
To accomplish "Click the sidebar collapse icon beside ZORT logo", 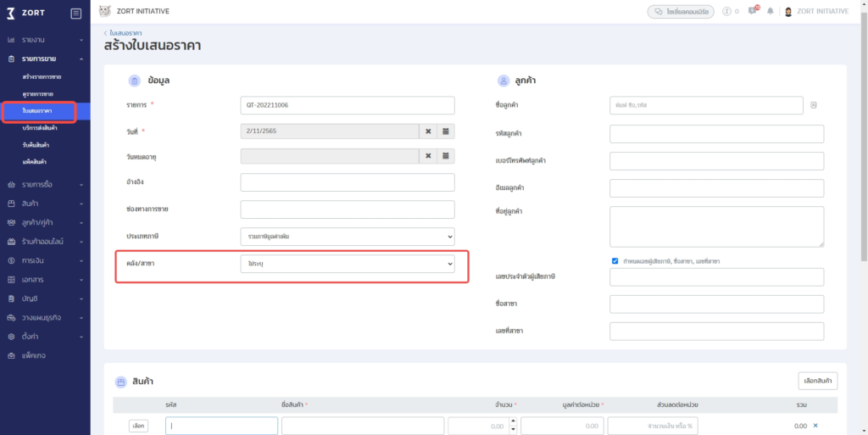I will 76,13.
